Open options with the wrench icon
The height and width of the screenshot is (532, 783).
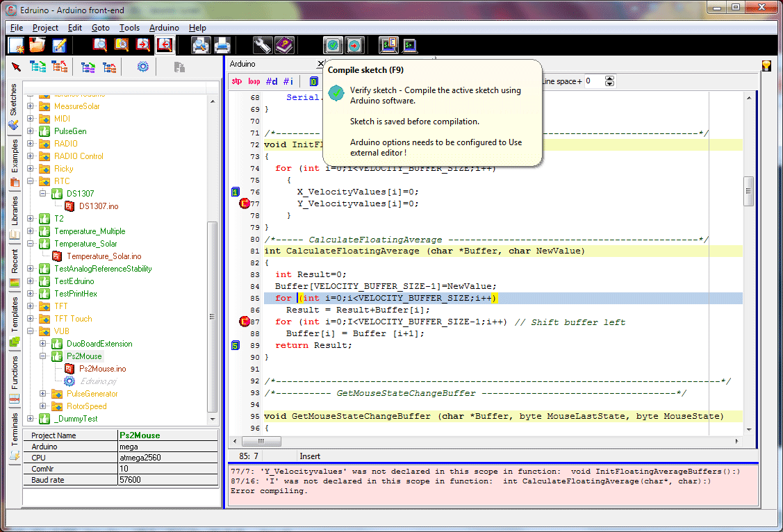pos(262,45)
